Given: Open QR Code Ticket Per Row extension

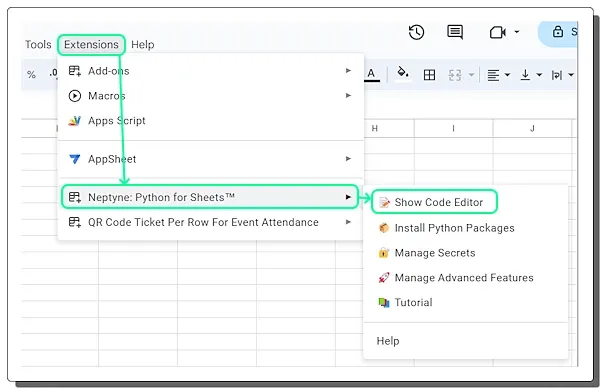Looking at the screenshot, I should (x=210, y=222).
